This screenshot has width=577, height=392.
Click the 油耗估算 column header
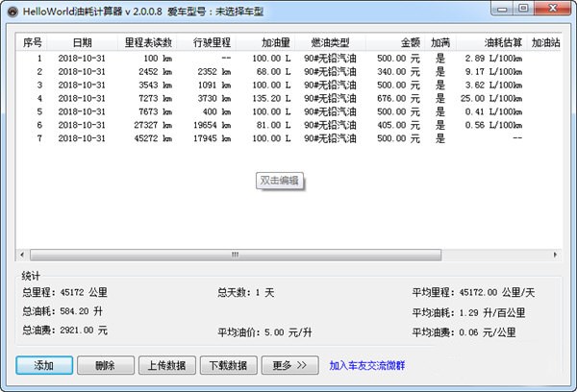491,42
